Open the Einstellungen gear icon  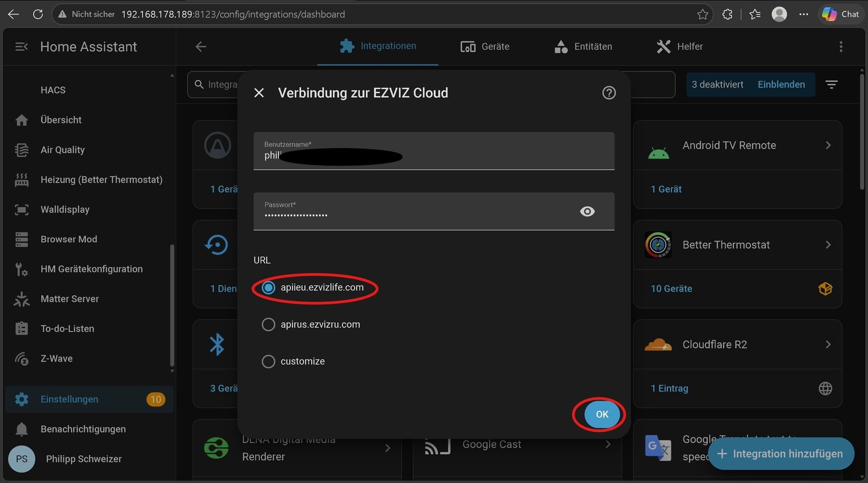[22, 399]
